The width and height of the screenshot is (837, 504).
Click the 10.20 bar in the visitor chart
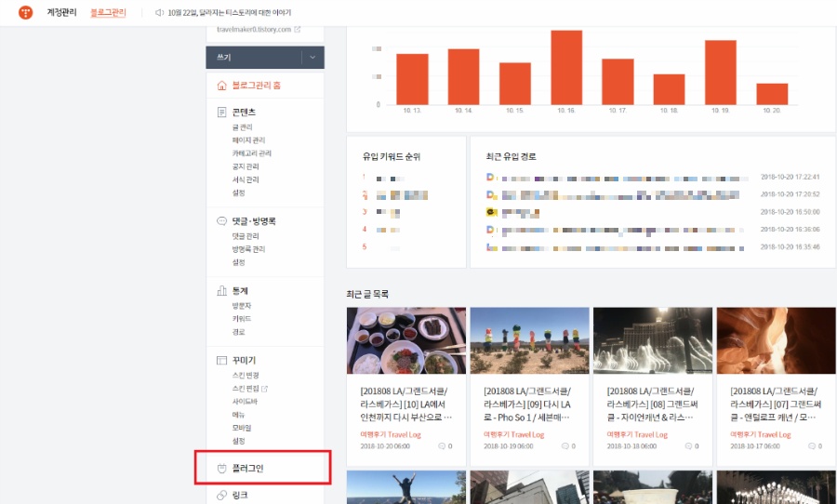772,94
